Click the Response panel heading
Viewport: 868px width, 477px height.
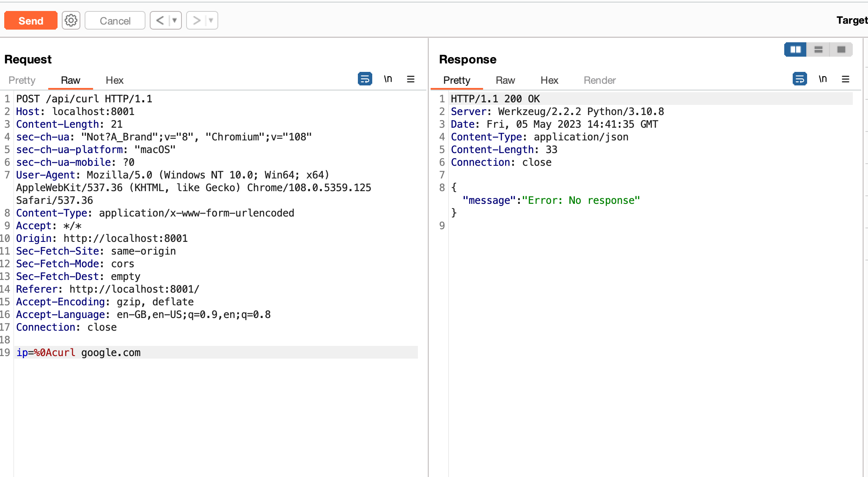(468, 59)
